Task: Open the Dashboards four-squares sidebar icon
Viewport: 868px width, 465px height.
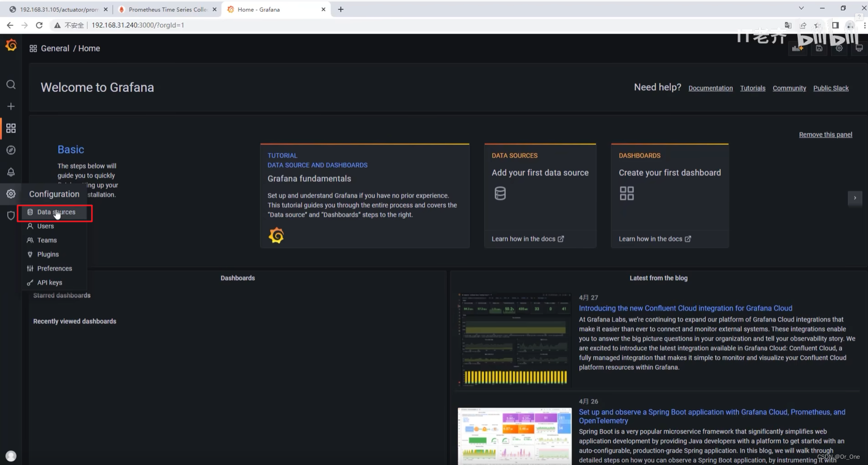Action: tap(11, 128)
